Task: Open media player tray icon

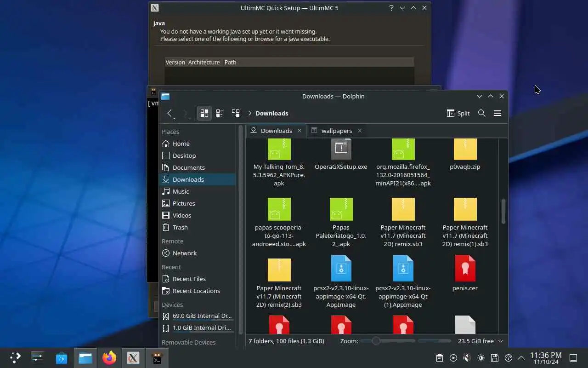Action: coord(453,358)
